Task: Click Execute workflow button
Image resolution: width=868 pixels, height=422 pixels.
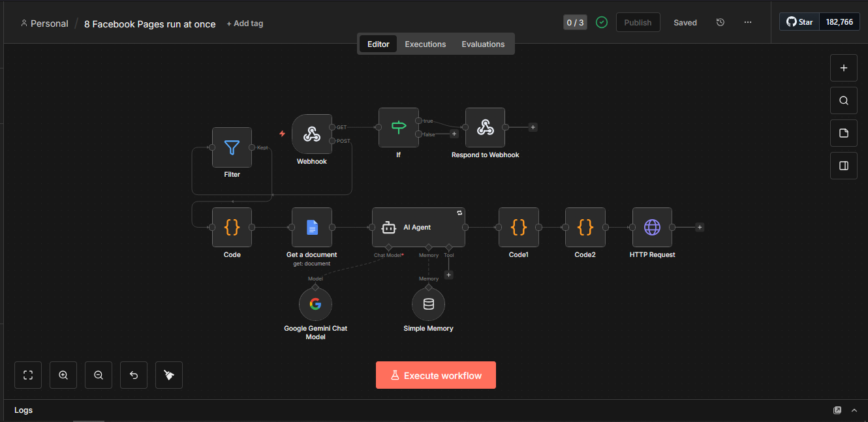Action: (436, 375)
